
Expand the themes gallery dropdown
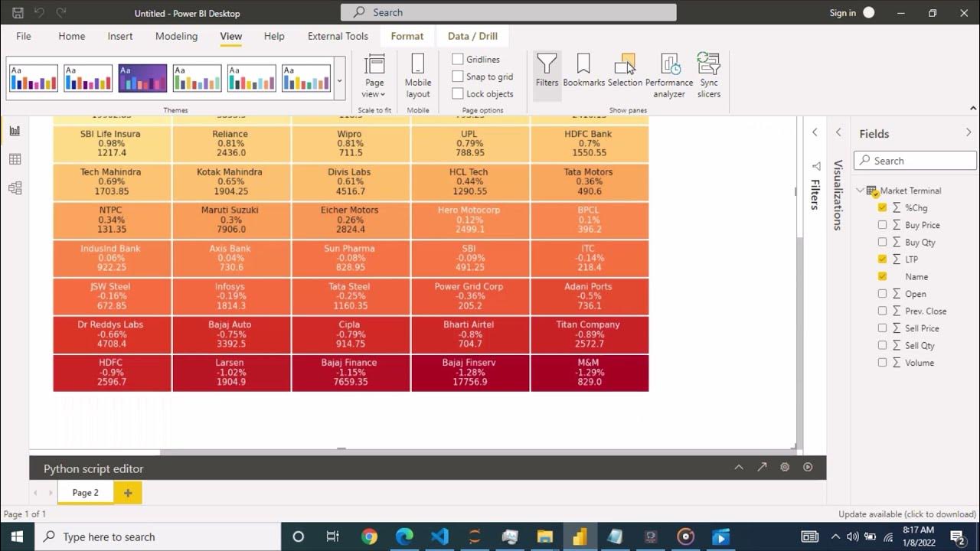pos(340,80)
